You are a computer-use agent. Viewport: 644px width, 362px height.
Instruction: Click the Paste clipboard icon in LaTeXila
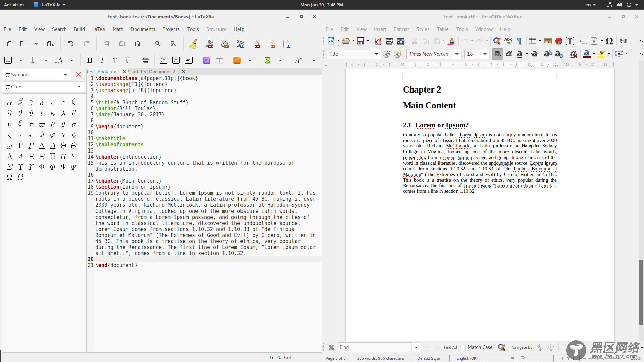tap(138, 44)
